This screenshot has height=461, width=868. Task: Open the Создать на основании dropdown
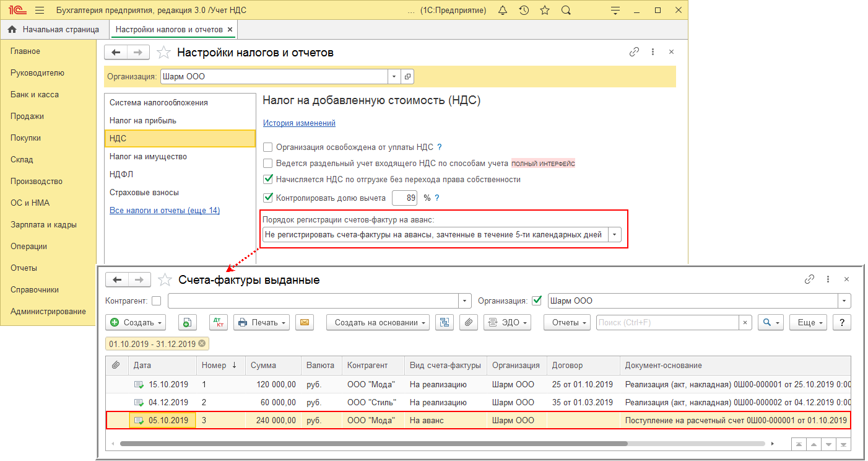(378, 322)
